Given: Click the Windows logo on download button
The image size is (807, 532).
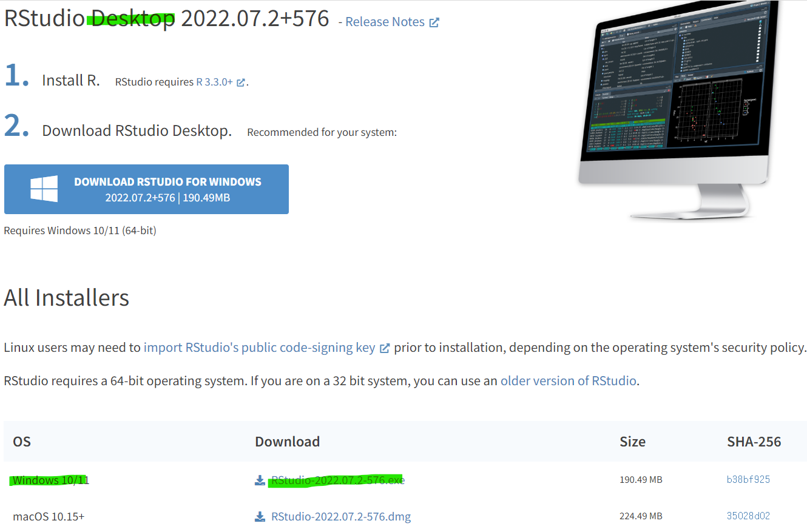Looking at the screenshot, I should [x=44, y=189].
